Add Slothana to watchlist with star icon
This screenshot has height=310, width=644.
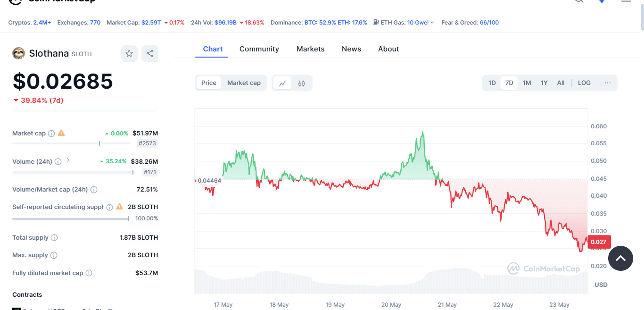coord(129,53)
